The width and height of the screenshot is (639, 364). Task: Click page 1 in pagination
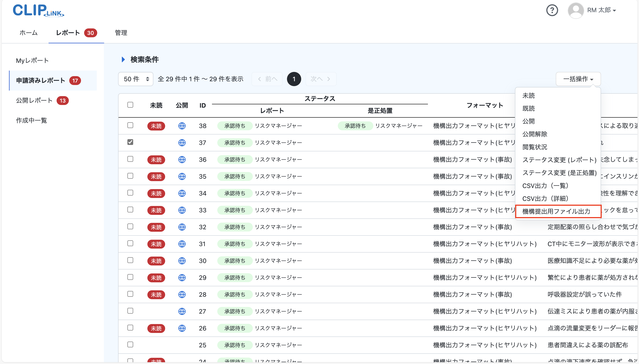coord(294,79)
